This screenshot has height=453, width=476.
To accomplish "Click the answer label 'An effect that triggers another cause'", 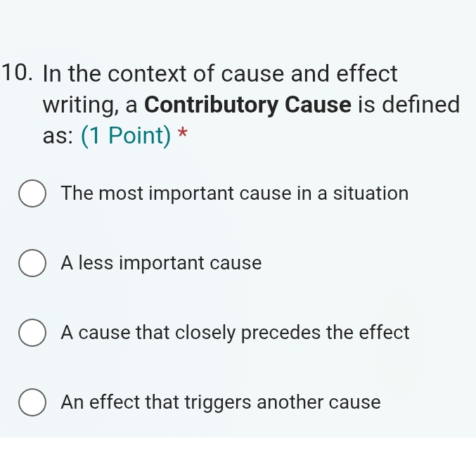I will pos(221,402).
